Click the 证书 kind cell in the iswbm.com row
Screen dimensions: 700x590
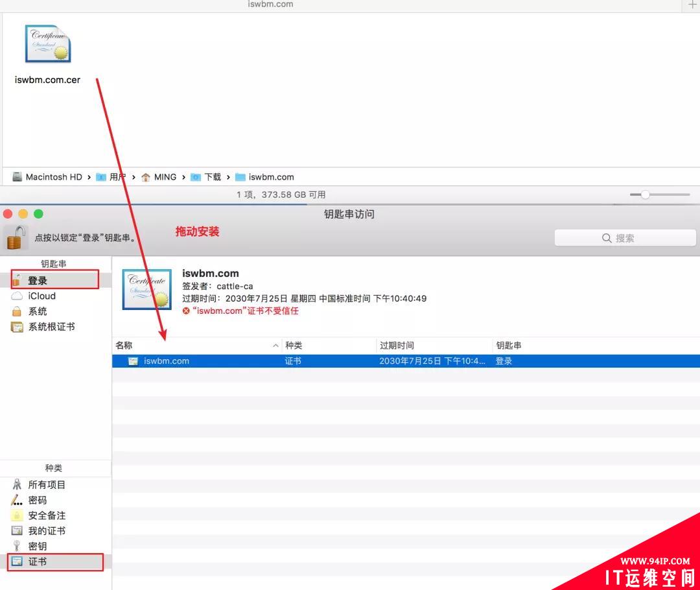(293, 361)
